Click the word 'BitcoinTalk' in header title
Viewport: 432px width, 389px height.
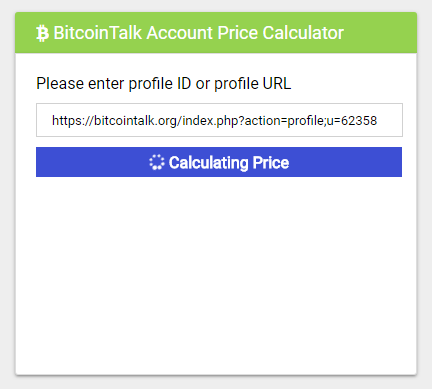point(98,33)
